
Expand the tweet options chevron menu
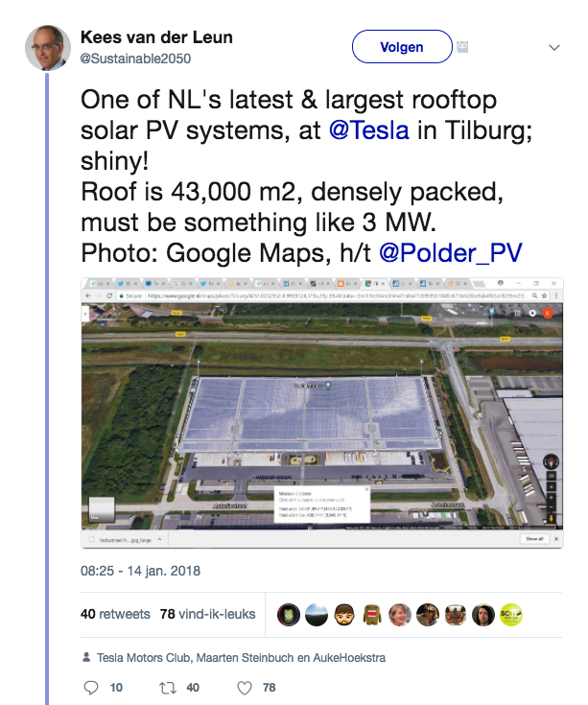554,47
